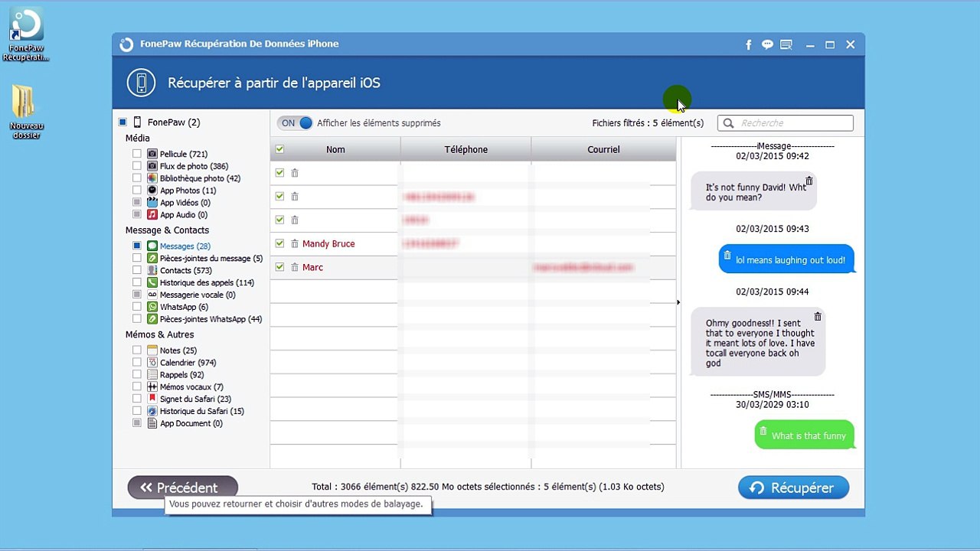Delete the Mandy Bruce row via trash icon
980x551 pixels.
click(295, 244)
